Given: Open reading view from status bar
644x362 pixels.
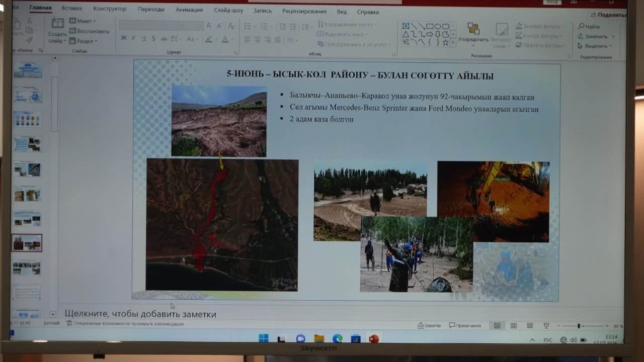Looking at the screenshot, I should (530, 326).
